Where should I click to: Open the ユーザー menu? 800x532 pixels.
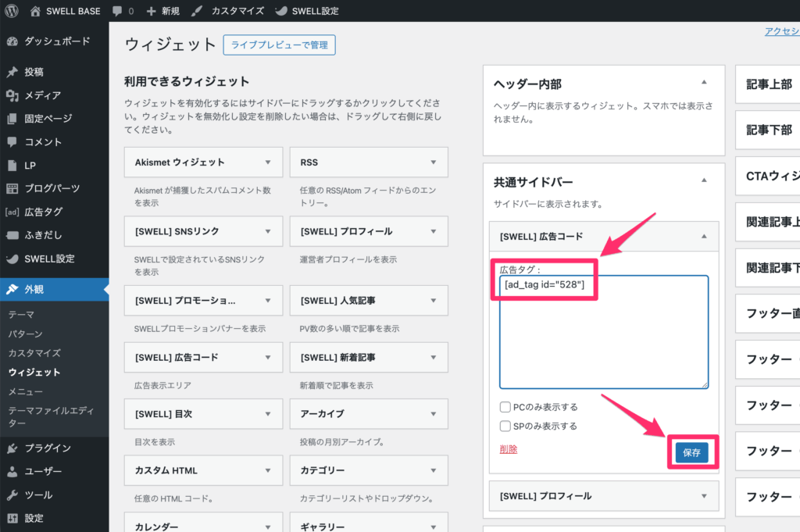tap(42, 472)
